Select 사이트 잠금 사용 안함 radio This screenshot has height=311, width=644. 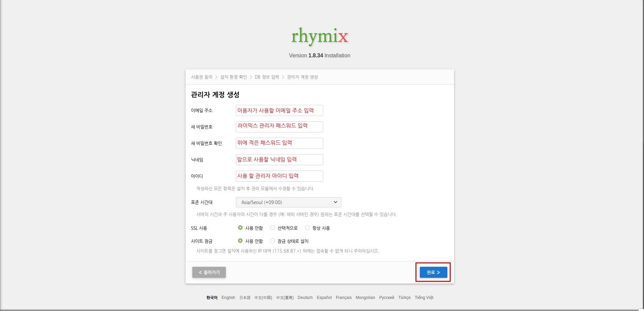click(x=240, y=241)
